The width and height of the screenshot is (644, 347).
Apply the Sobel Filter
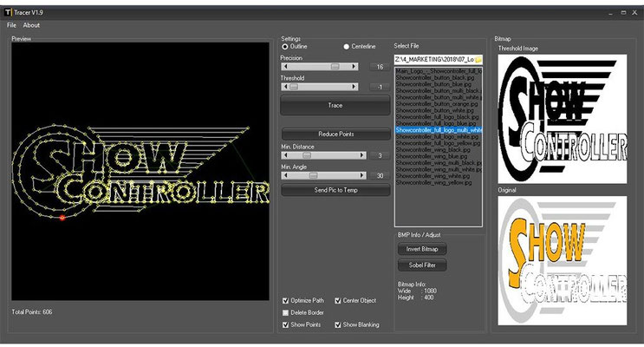tap(422, 265)
